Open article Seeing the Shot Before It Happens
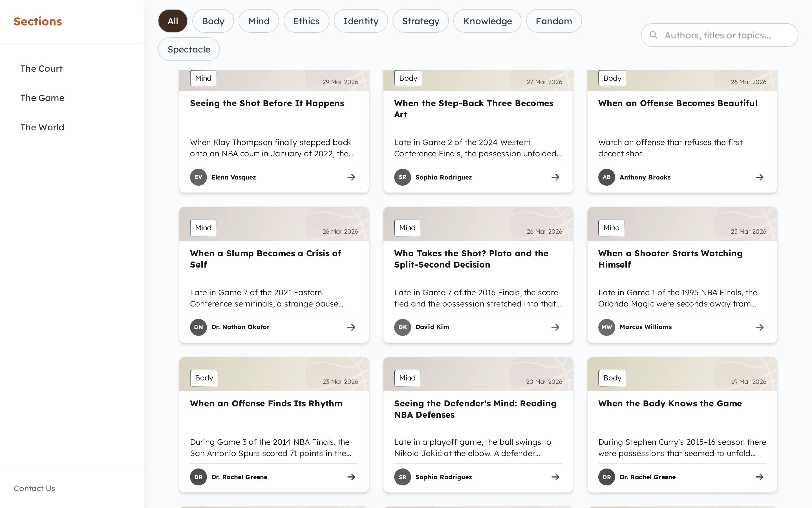812x508 pixels. 267,103
